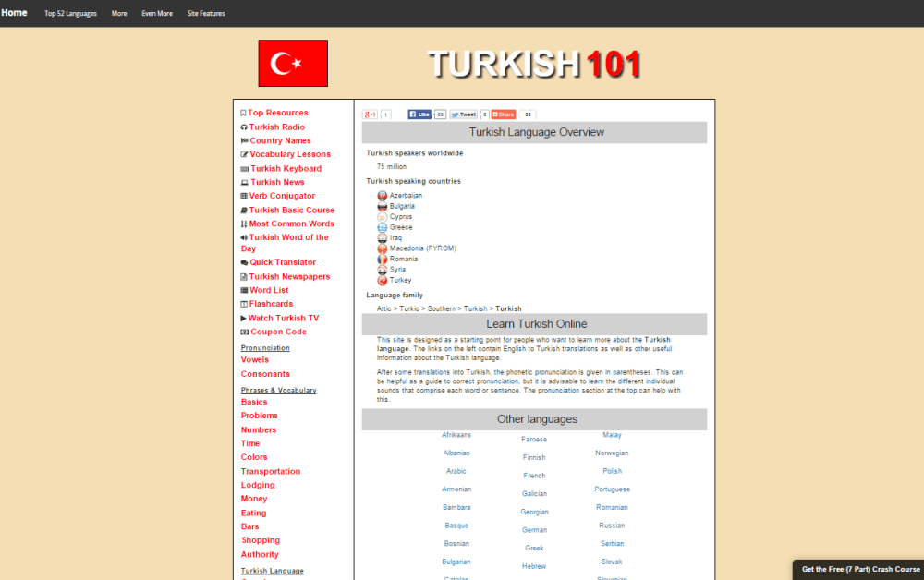
Task: Click the document icon beside Turkish Newspapers
Action: pos(244,277)
